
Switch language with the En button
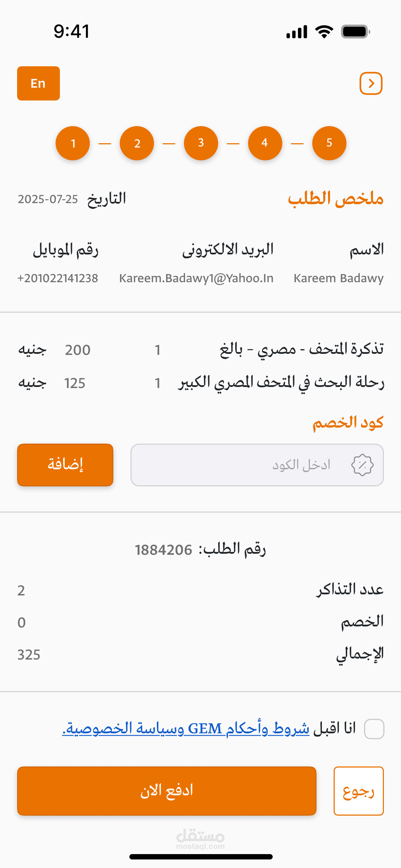[38, 83]
